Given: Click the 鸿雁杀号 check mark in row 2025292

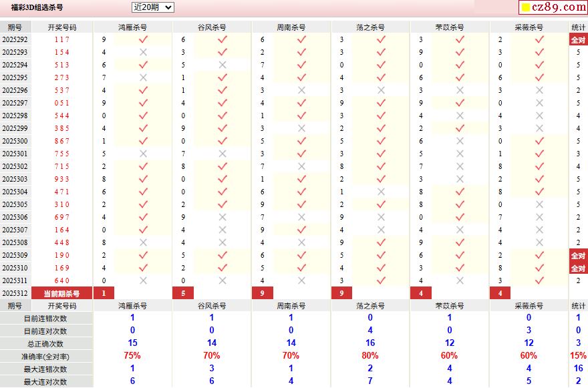Looking at the screenshot, I should pyautogui.click(x=143, y=39).
